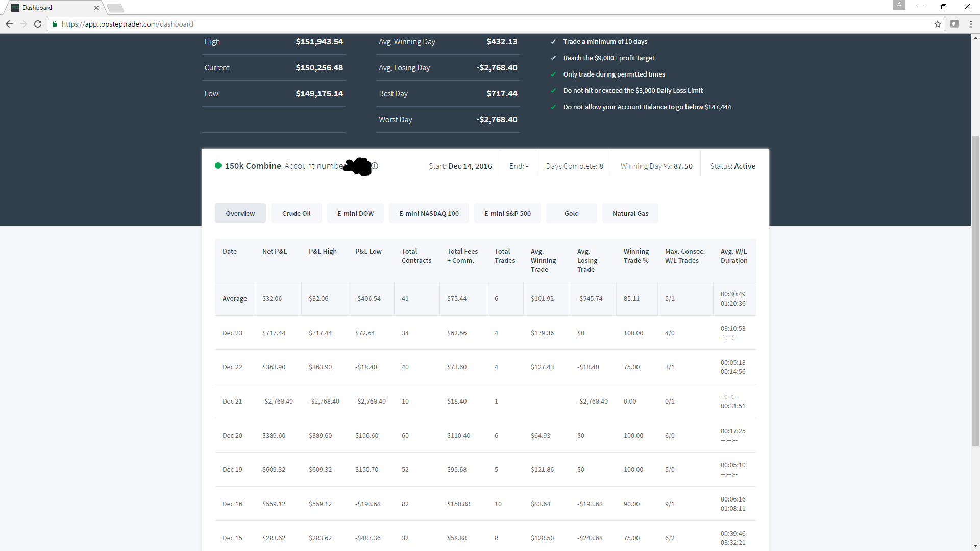Click the Dec 21 Net P&L -$2,768.40 cell

click(x=278, y=401)
